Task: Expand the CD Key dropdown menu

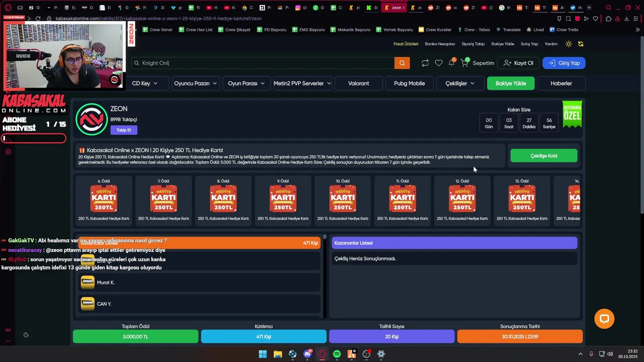Action: click(x=145, y=83)
